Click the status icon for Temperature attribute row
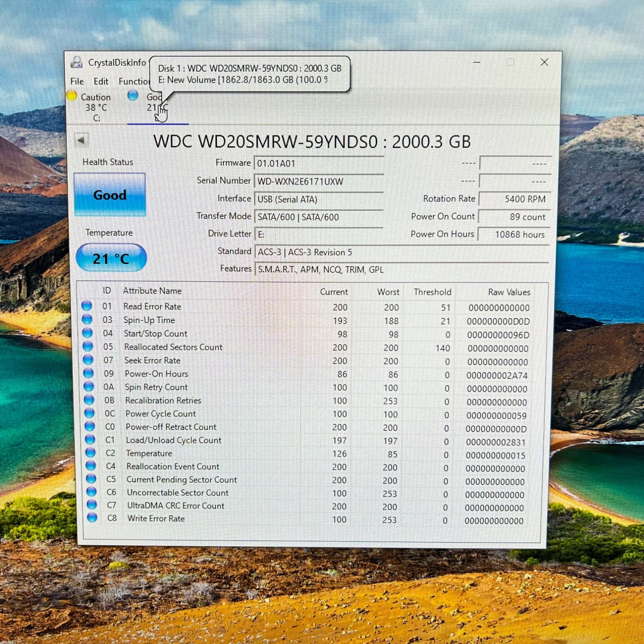644x644 pixels. (x=90, y=452)
